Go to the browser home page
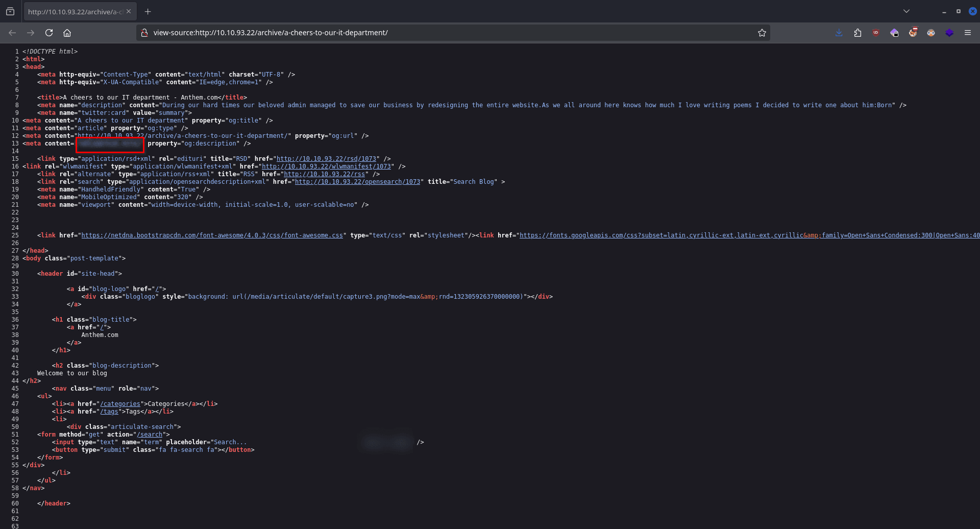The width and height of the screenshot is (980, 529). (x=67, y=33)
